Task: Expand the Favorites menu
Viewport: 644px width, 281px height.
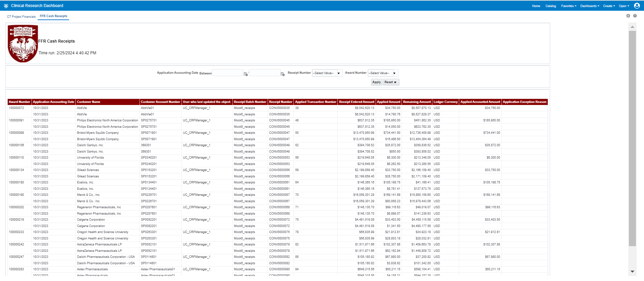Action: 569,6
